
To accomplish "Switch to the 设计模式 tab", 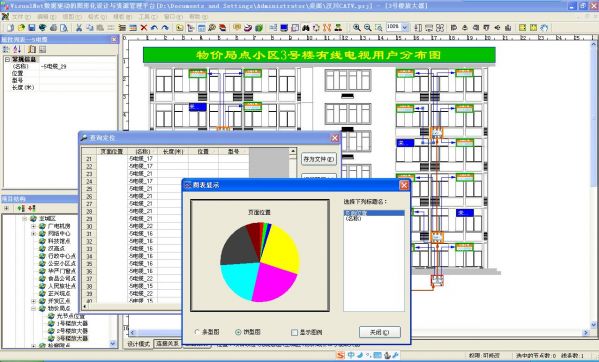I will click(138, 344).
